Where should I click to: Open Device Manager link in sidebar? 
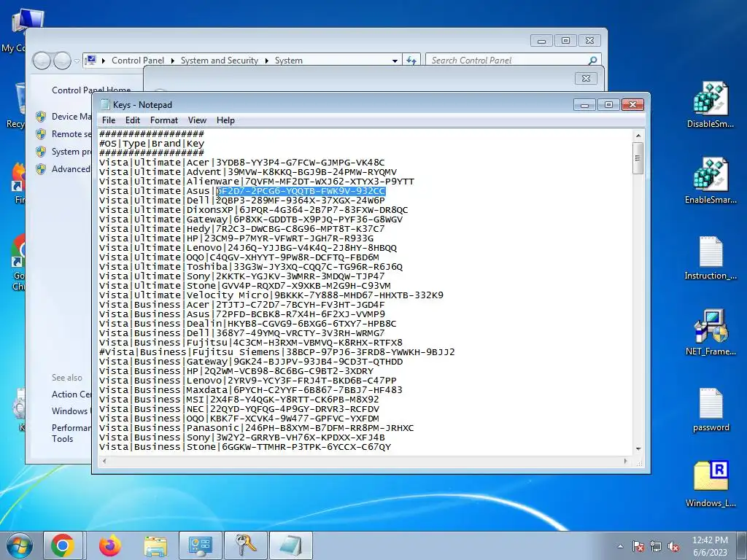tap(72, 116)
